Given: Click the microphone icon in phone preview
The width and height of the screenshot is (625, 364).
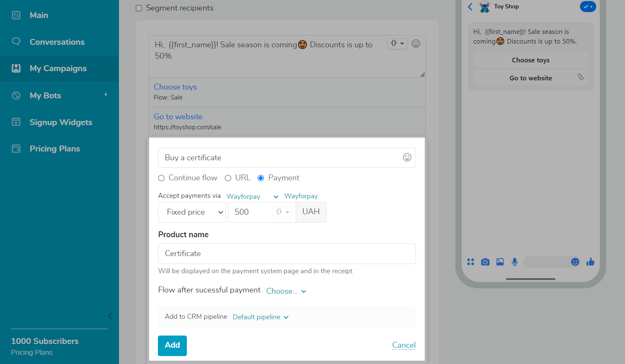Looking at the screenshot, I should (x=514, y=262).
